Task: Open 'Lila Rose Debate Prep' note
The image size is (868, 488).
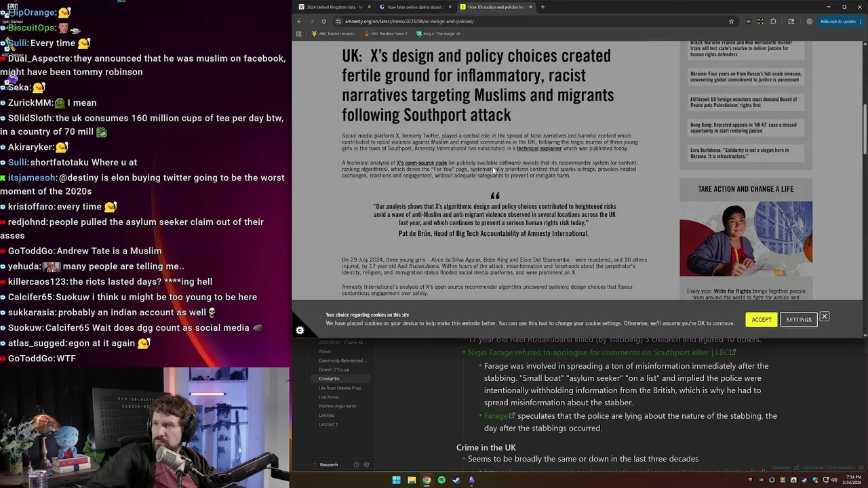Action: tap(340, 388)
